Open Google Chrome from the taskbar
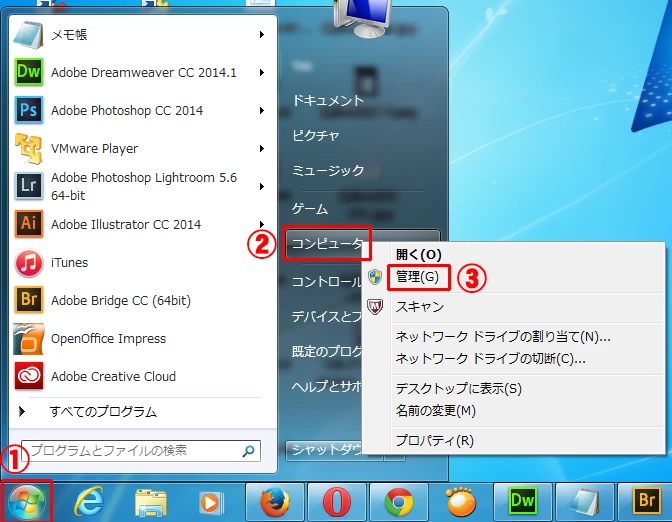 (x=399, y=502)
